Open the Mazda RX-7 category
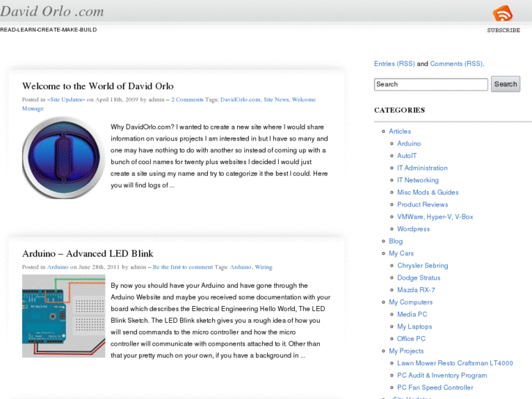The image size is (532, 399). 416,290
